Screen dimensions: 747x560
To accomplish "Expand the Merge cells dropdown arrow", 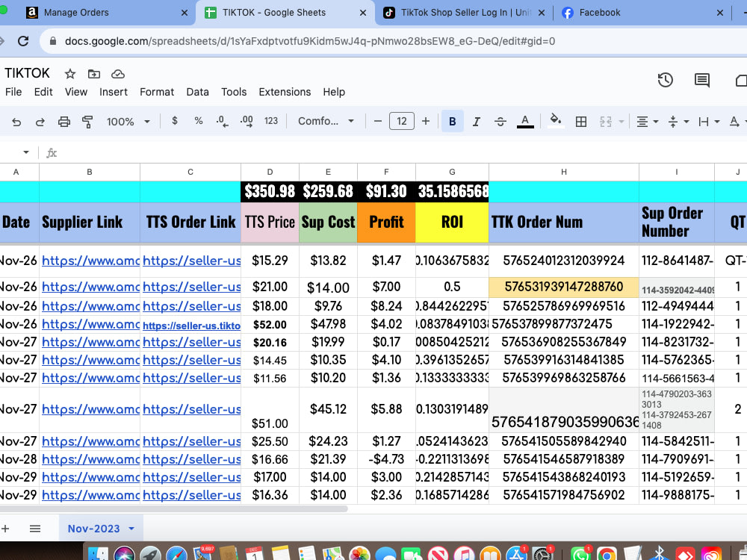I will point(622,122).
